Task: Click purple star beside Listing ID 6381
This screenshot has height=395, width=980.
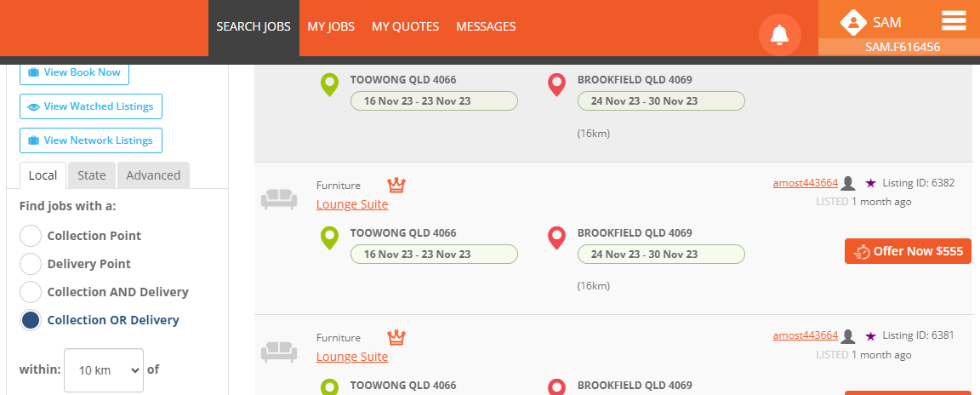Action: pyautogui.click(x=870, y=335)
